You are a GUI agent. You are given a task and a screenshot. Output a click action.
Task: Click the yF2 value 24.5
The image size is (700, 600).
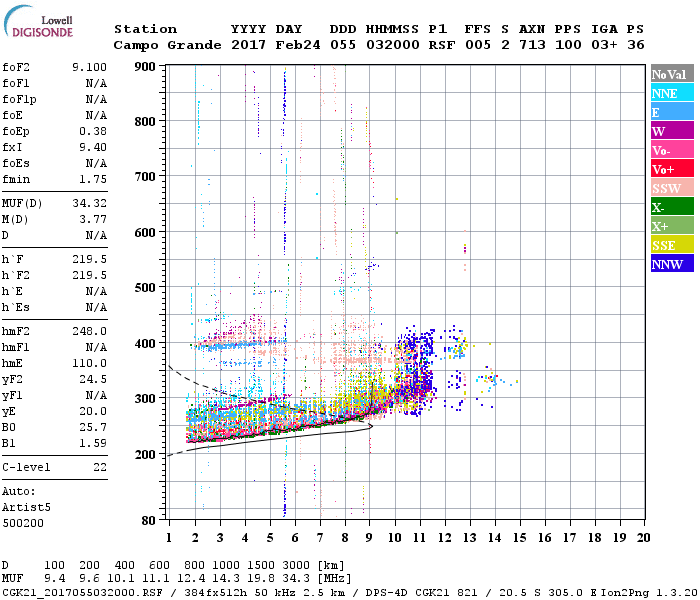(x=93, y=379)
